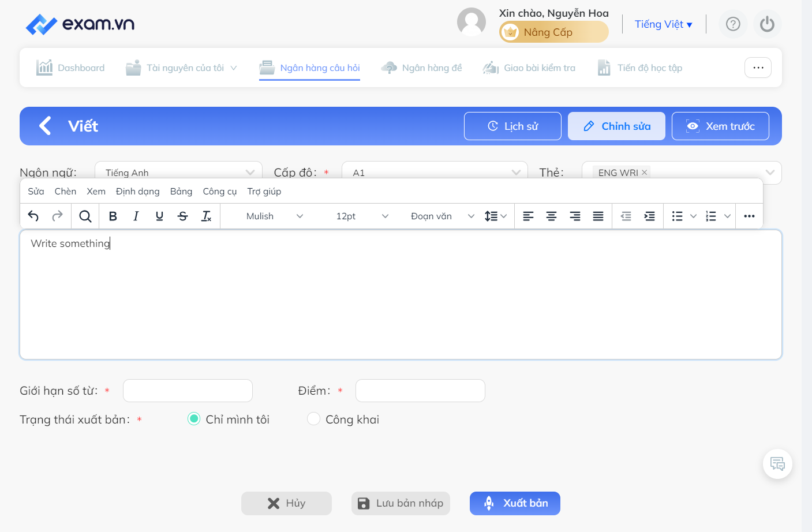Image resolution: width=812 pixels, height=532 pixels.
Task: Click the Hủy cancel button
Action: [x=286, y=503]
